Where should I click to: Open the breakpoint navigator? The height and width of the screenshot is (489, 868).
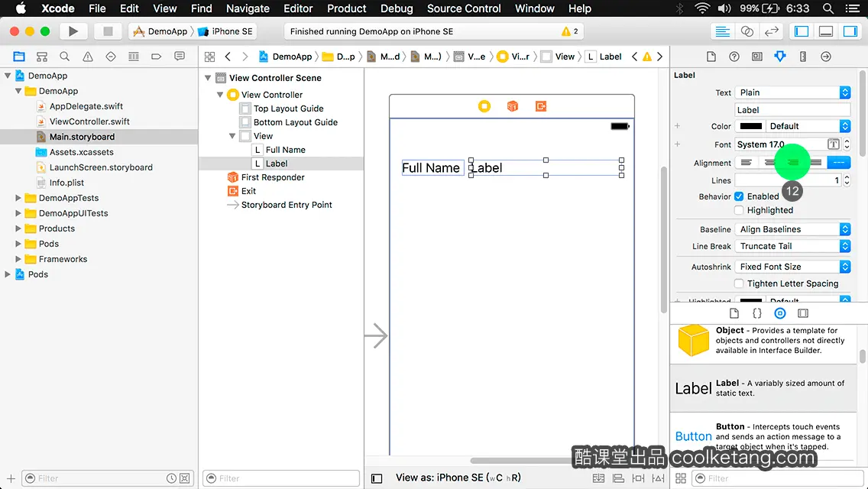coord(156,57)
